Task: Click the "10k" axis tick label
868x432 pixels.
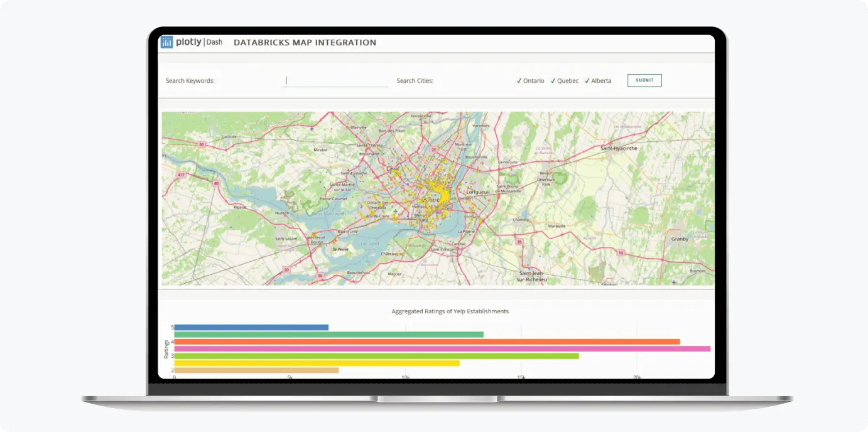Action: tap(406, 377)
